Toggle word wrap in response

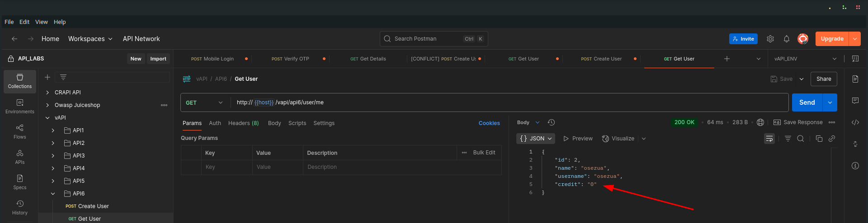point(769,139)
